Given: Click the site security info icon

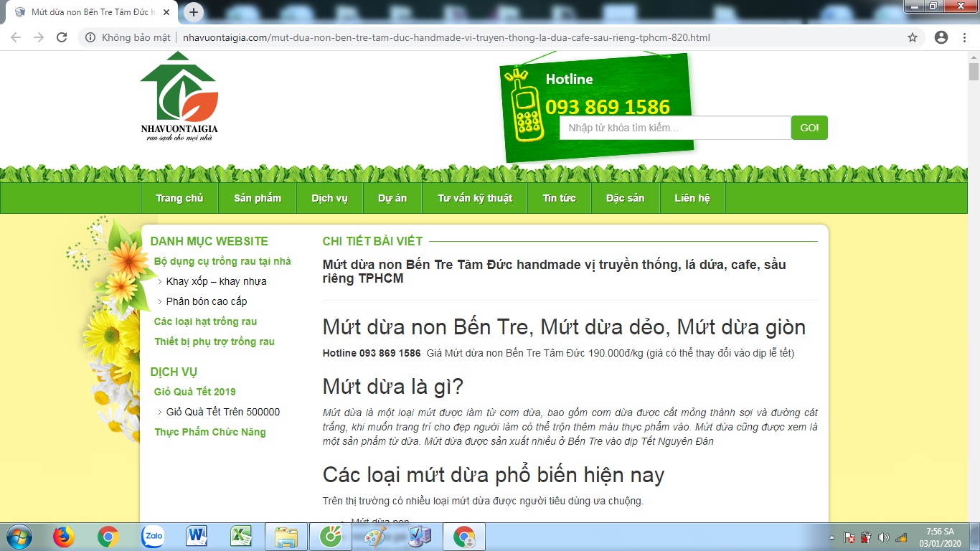Looking at the screenshot, I should tap(90, 37).
